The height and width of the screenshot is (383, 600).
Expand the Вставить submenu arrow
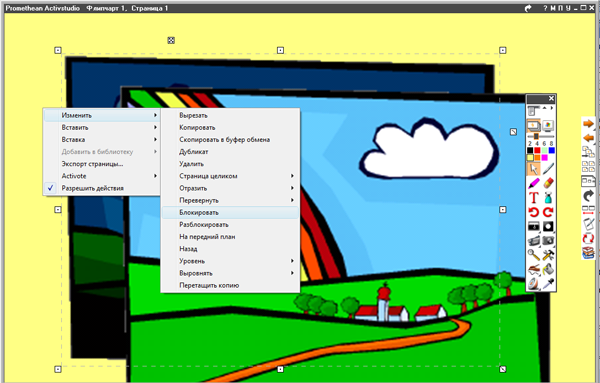[x=155, y=127]
